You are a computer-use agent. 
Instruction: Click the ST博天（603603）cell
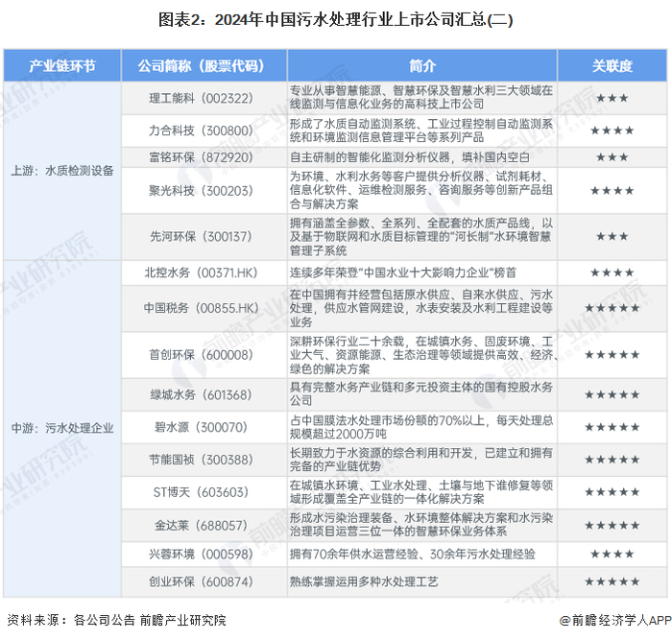click(204, 492)
